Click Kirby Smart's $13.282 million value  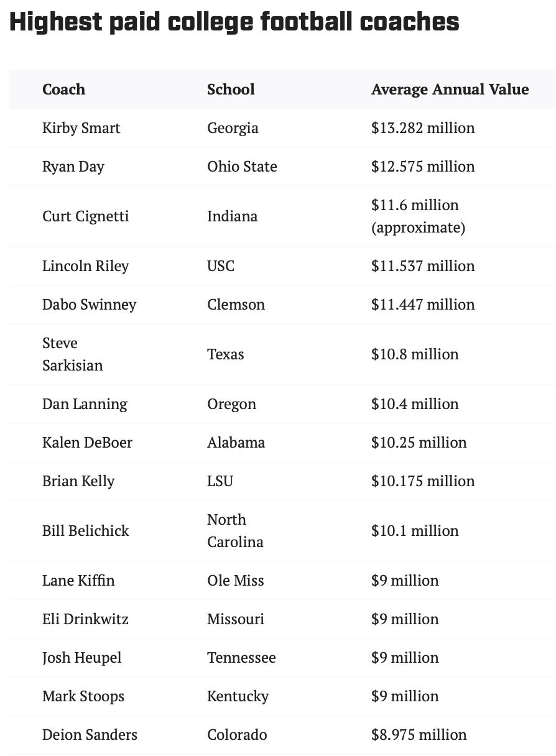point(423,128)
